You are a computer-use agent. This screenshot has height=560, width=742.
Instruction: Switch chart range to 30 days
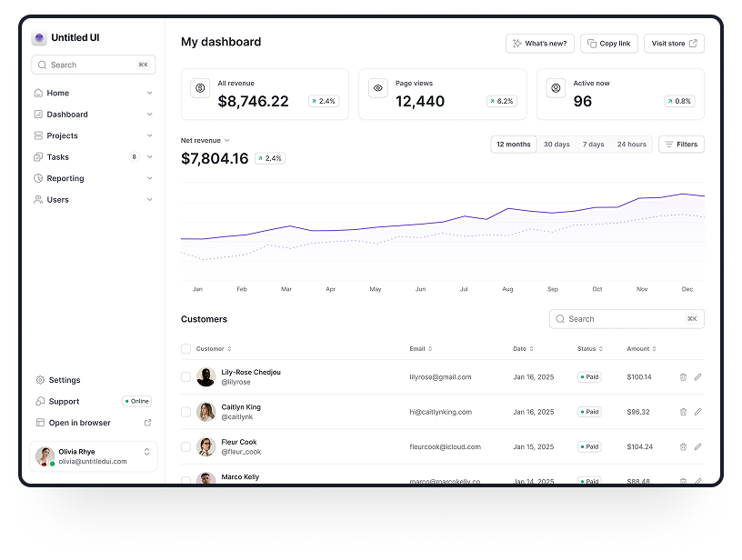coord(556,145)
